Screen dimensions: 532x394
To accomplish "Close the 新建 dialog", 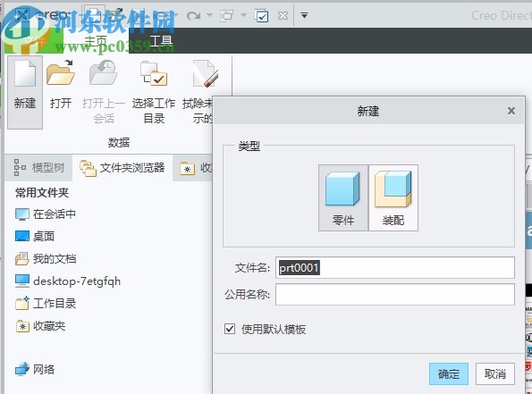I will (511, 111).
